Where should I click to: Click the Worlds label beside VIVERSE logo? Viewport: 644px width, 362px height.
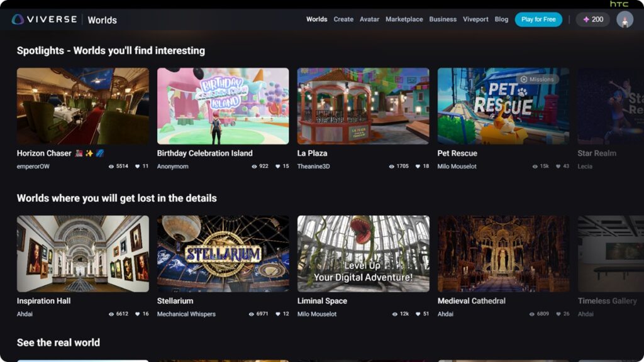[x=103, y=19]
